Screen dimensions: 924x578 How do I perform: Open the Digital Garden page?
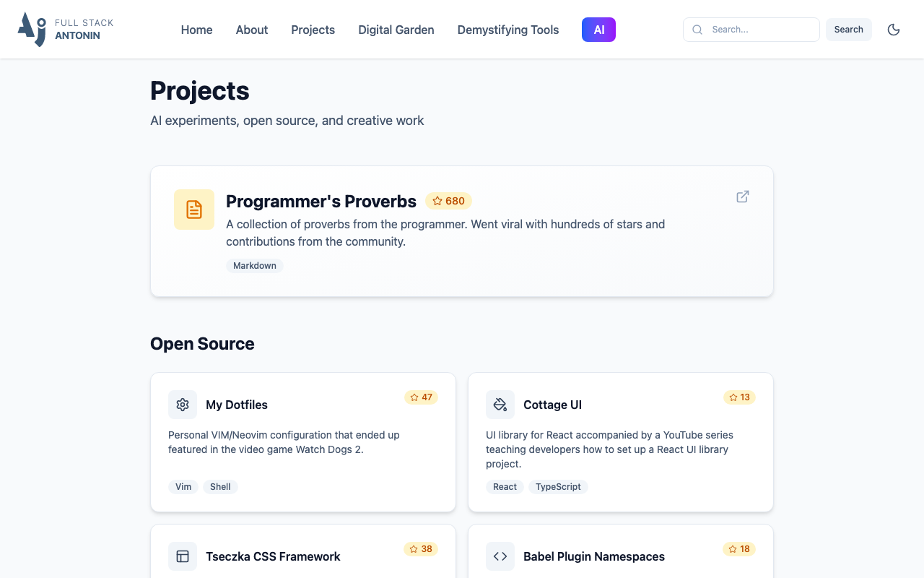[x=396, y=30]
